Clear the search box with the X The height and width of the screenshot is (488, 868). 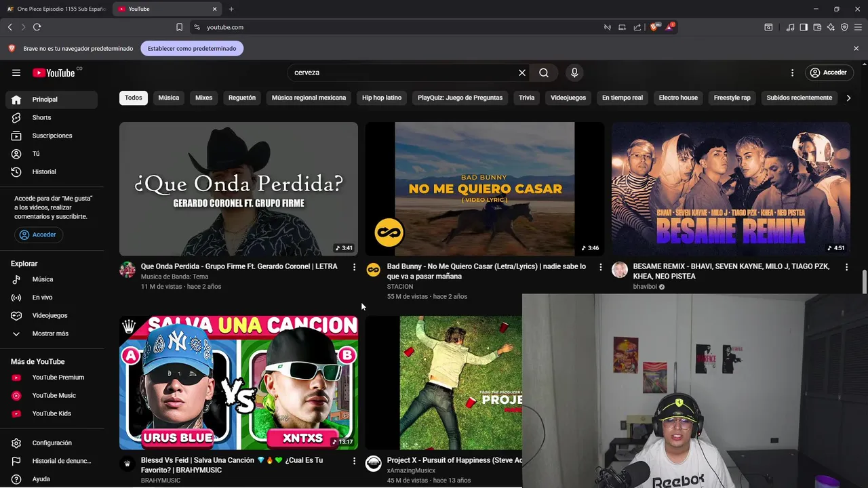[522, 73]
